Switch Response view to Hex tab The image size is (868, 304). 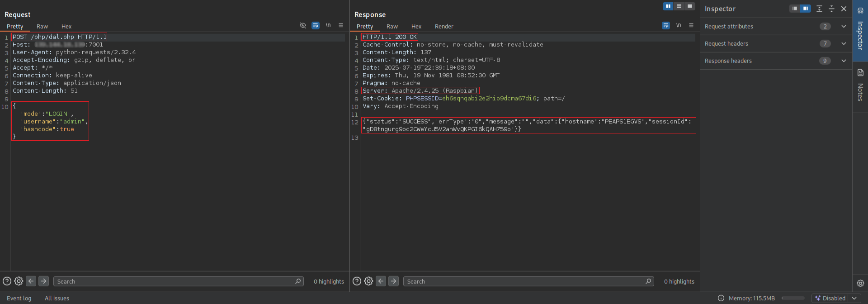416,26
